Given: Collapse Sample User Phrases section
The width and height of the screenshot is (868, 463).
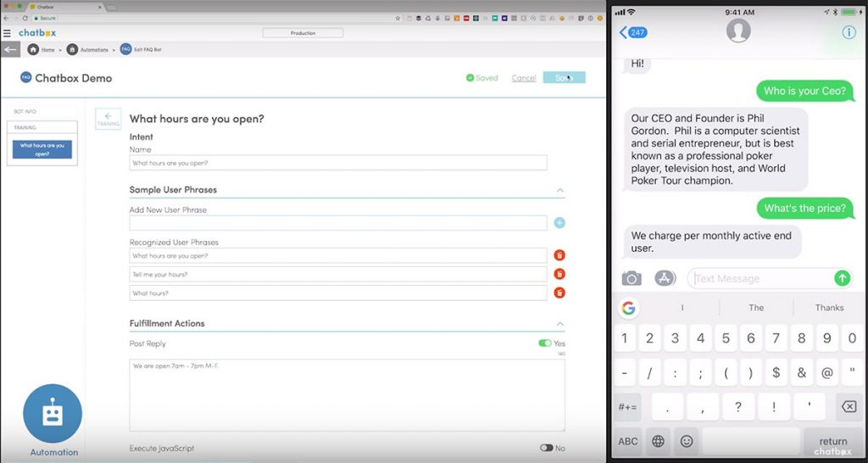Looking at the screenshot, I should [x=560, y=191].
